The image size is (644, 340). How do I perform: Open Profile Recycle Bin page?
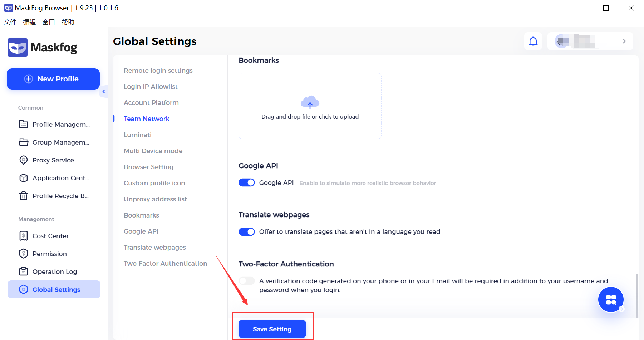pyautogui.click(x=54, y=196)
